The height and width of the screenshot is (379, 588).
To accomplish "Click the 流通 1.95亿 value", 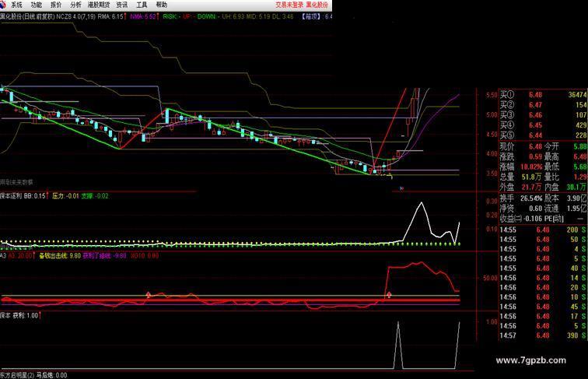I will pyautogui.click(x=577, y=209).
